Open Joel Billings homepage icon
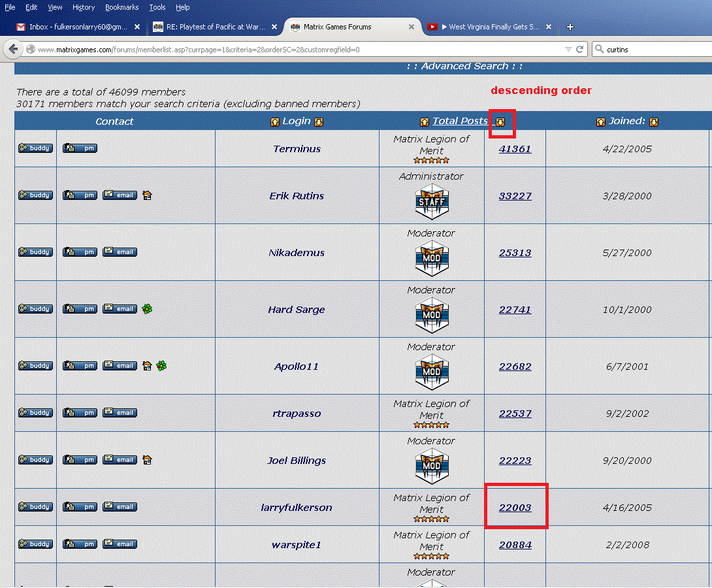The image size is (712, 588). (x=147, y=460)
